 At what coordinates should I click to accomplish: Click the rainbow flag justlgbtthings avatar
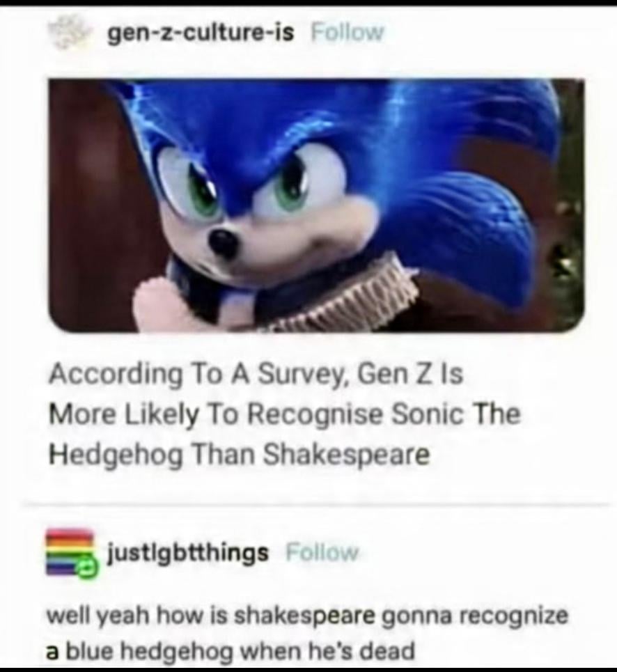pos(70,551)
